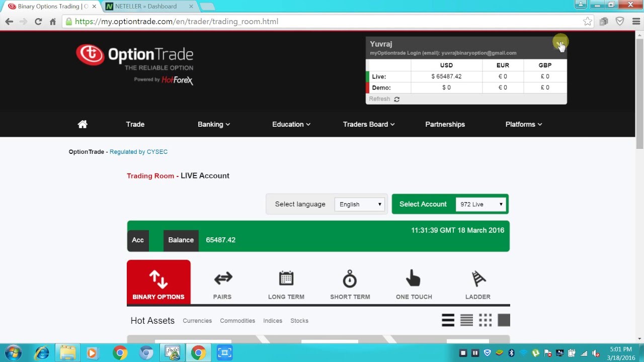Switch to thick-bar list view layout
Viewport: 644px width, 362px height.
click(448, 320)
